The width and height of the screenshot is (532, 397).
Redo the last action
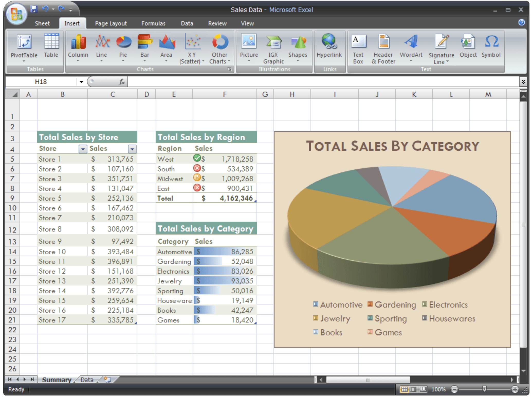click(61, 9)
